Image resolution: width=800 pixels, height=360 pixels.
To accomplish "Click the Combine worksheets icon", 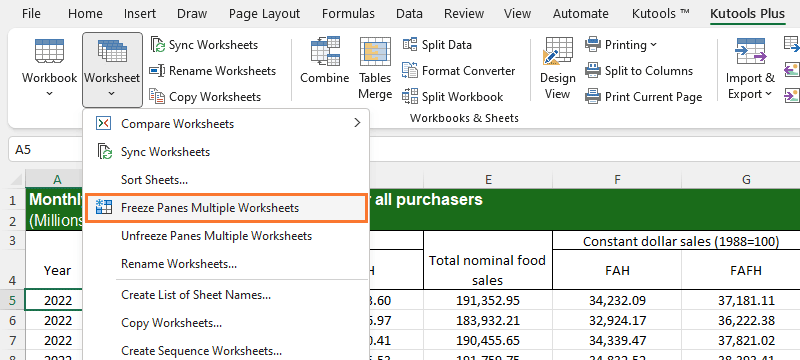I will pos(324,52).
